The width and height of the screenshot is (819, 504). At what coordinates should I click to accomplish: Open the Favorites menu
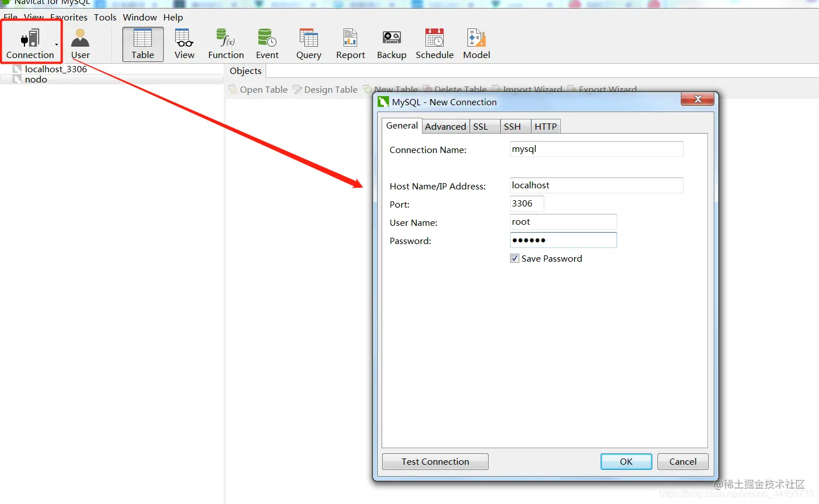coord(69,17)
